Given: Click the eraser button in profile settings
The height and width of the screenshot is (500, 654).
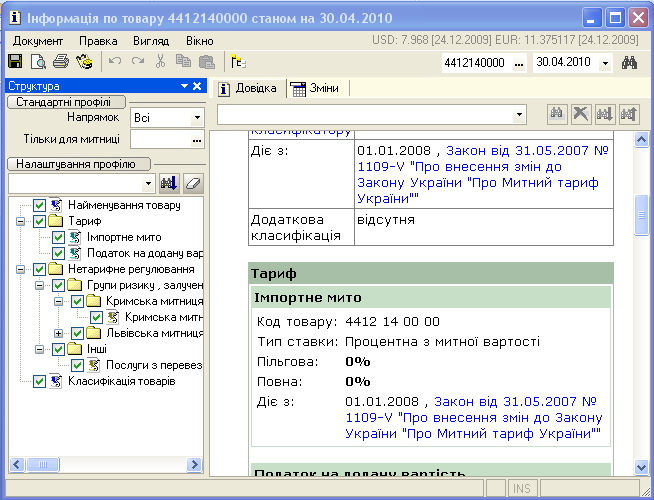Looking at the screenshot, I should click(193, 183).
